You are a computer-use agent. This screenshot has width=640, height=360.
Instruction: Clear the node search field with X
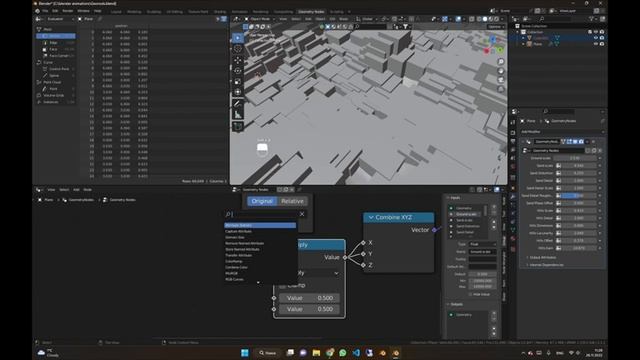[x=302, y=214]
